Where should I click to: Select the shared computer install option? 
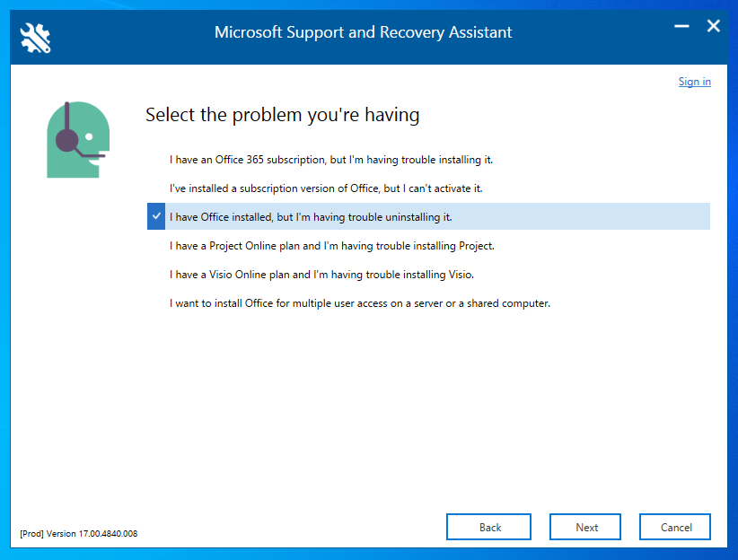359,303
